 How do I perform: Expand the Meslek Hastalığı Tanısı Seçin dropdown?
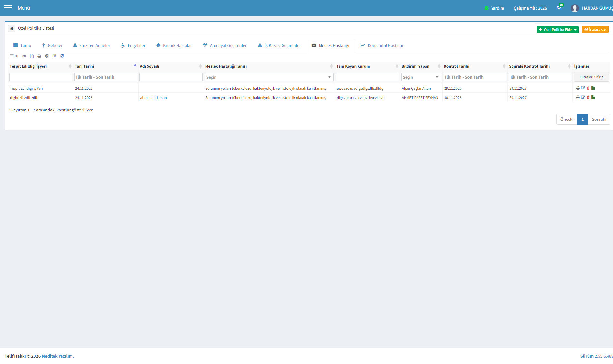click(269, 77)
